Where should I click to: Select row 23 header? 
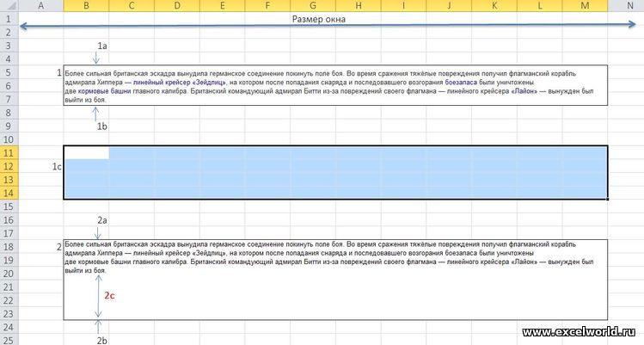pyautogui.click(x=9, y=314)
